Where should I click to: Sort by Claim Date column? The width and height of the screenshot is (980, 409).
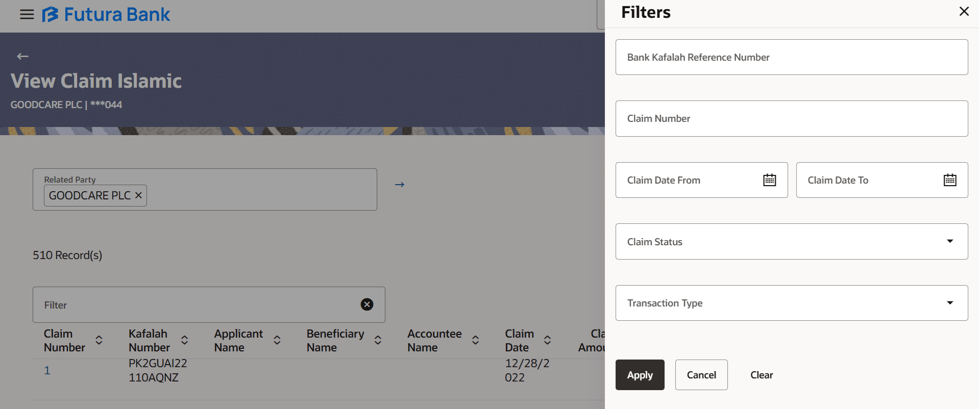tap(547, 340)
